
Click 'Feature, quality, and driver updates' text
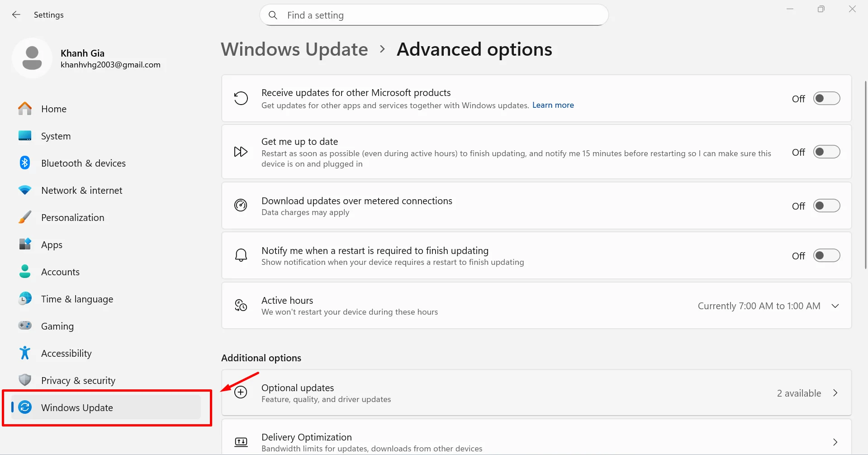[326, 399]
